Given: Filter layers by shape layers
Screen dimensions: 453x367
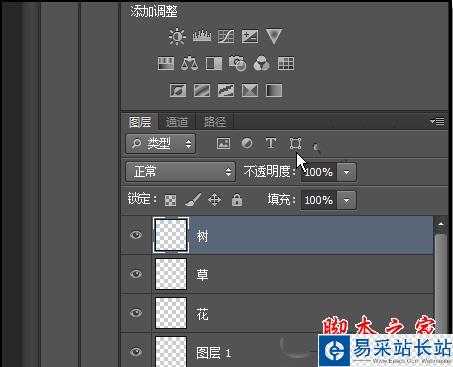Looking at the screenshot, I should [295, 143].
